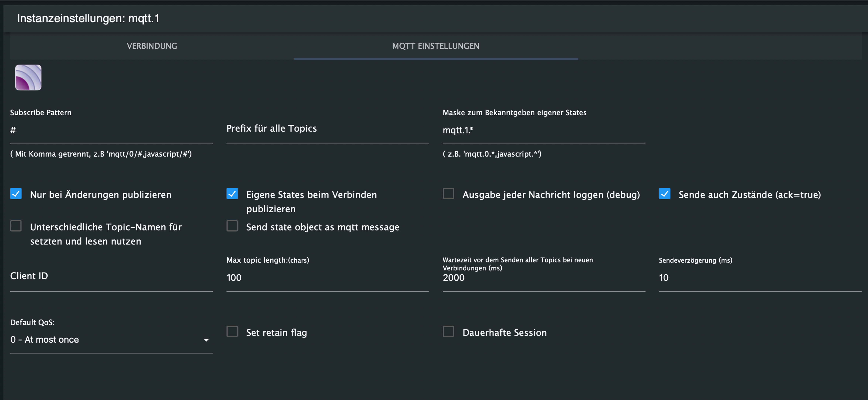The width and height of the screenshot is (868, 400).
Task: Select the MQTT Einstellungen tab
Action: [x=436, y=46]
